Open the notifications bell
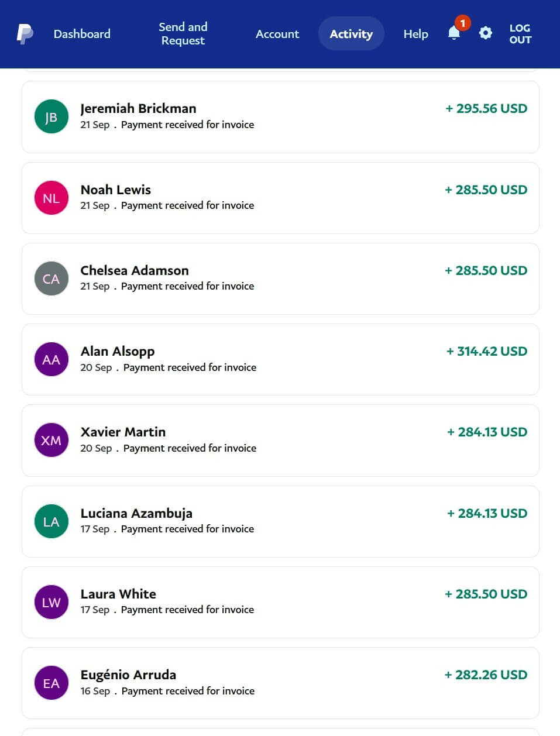560x736 pixels. pyautogui.click(x=454, y=33)
